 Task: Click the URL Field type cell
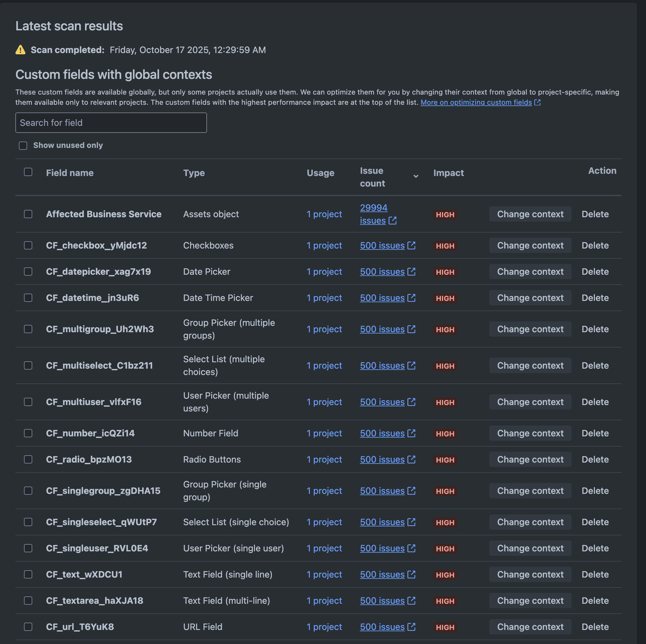click(203, 627)
